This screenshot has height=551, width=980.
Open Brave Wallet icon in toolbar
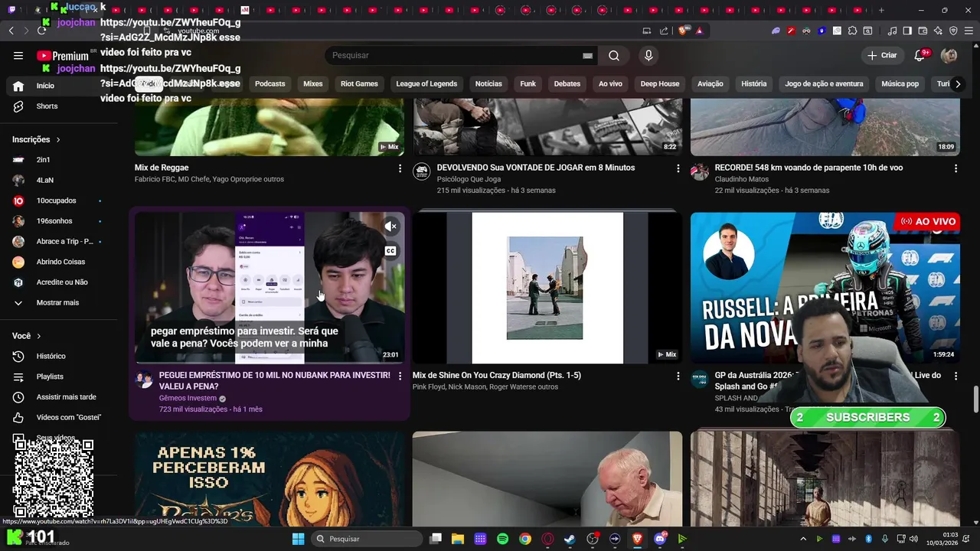click(x=923, y=31)
